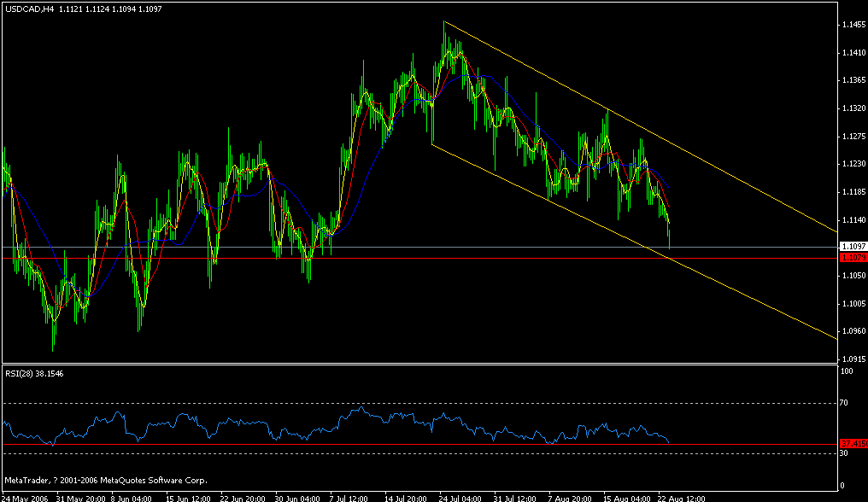Viewport: 868px width, 502px height.
Task: Click the 1.1073 highlighted price tag
Action: tap(851, 258)
